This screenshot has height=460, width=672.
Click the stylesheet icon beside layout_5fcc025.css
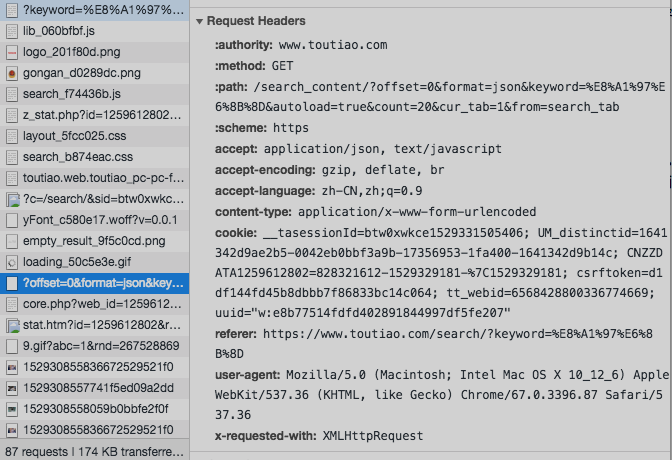[x=12, y=136]
